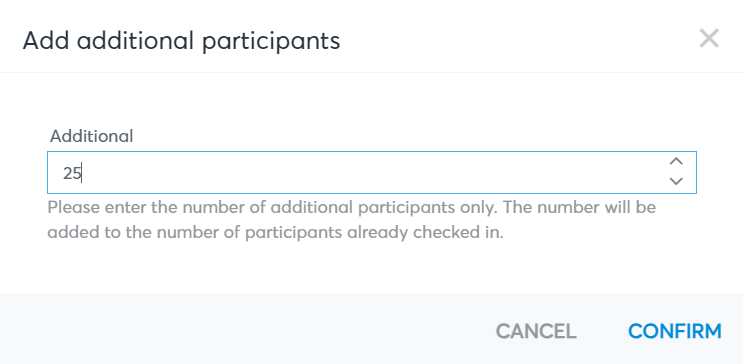743x364 pixels.
Task: Click the up chevron in Additional field
Action: (x=676, y=162)
